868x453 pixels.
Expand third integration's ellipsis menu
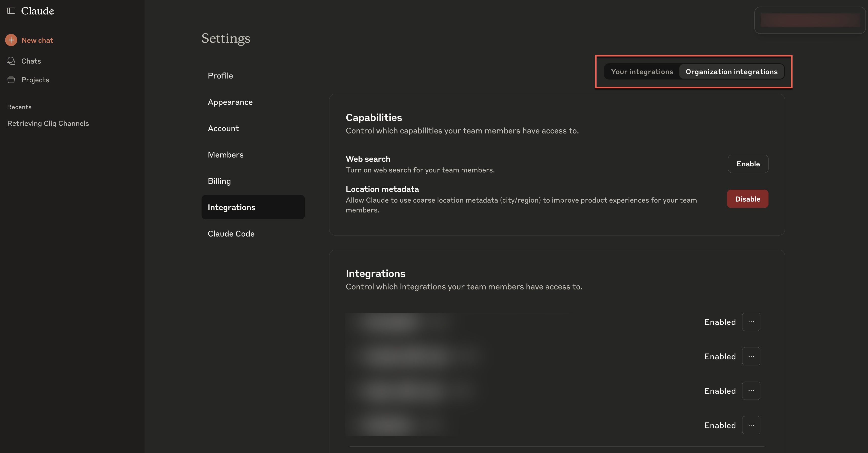coord(751,391)
